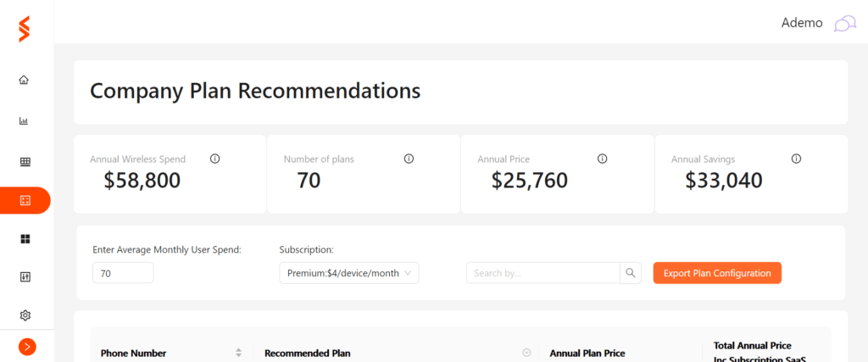
Task: Show info for Annual Wireless Spend
Action: pos(214,159)
